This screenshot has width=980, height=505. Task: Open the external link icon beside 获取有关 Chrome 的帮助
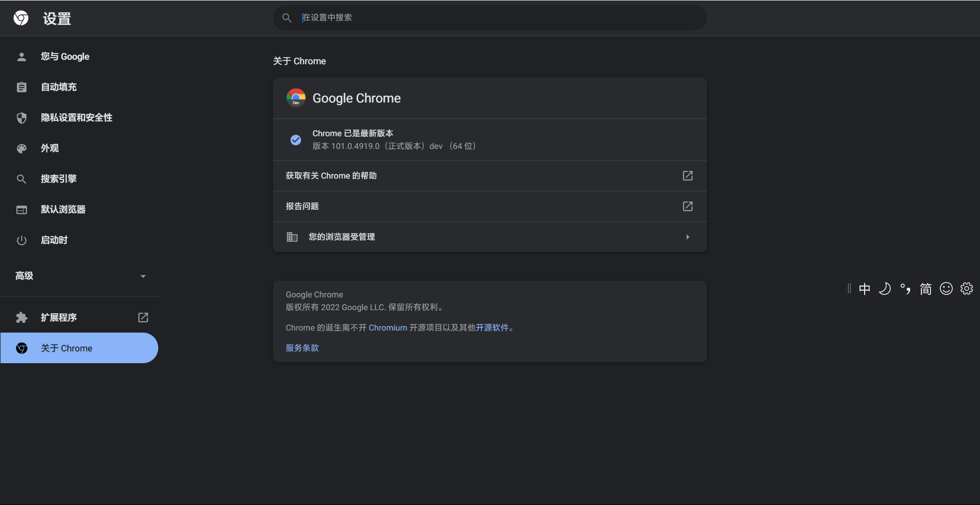click(688, 175)
